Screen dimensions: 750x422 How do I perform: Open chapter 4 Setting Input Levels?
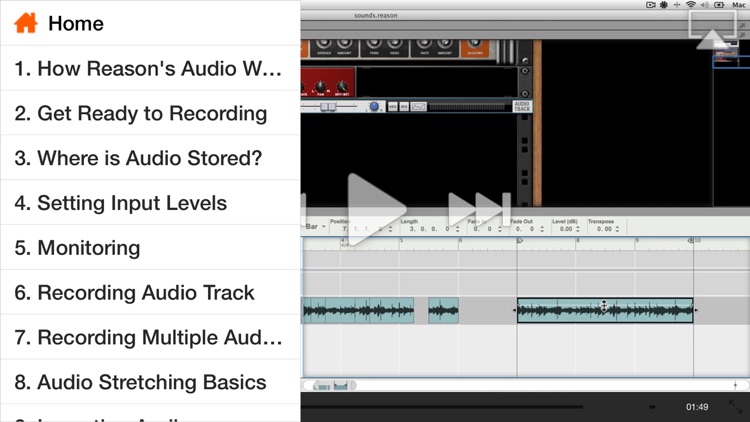(150, 203)
